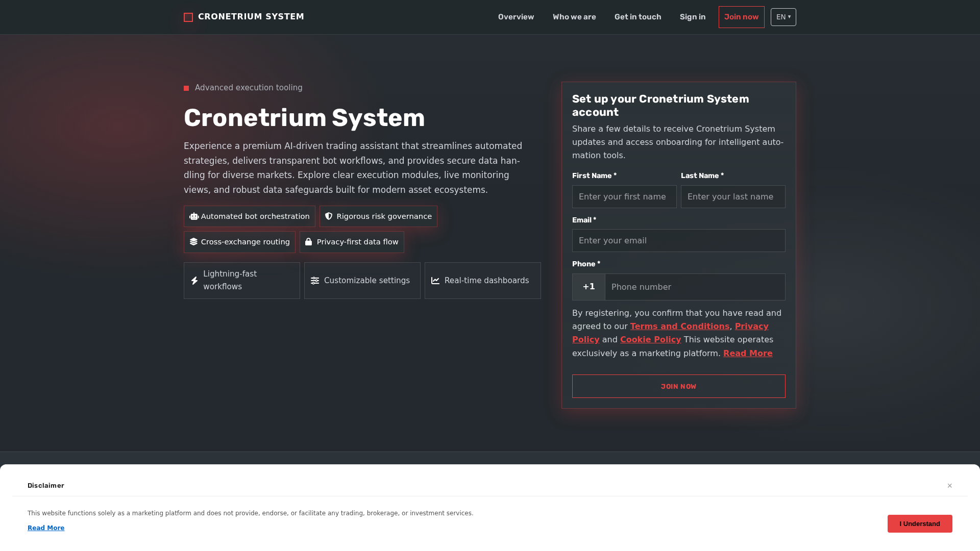Open the Privacy Policy link
The width and height of the screenshot is (980, 551).
[752, 326]
